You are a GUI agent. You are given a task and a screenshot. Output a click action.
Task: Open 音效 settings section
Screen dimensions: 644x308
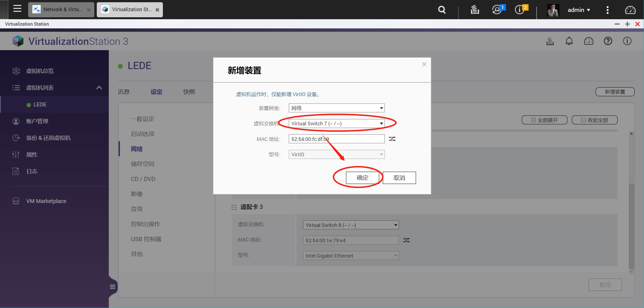coord(137,209)
